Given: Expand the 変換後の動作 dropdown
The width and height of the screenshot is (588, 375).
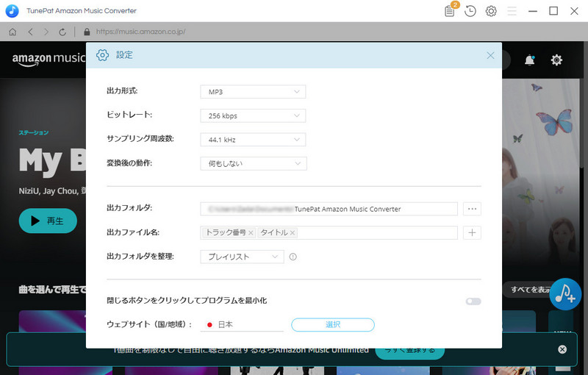Looking at the screenshot, I should [253, 163].
